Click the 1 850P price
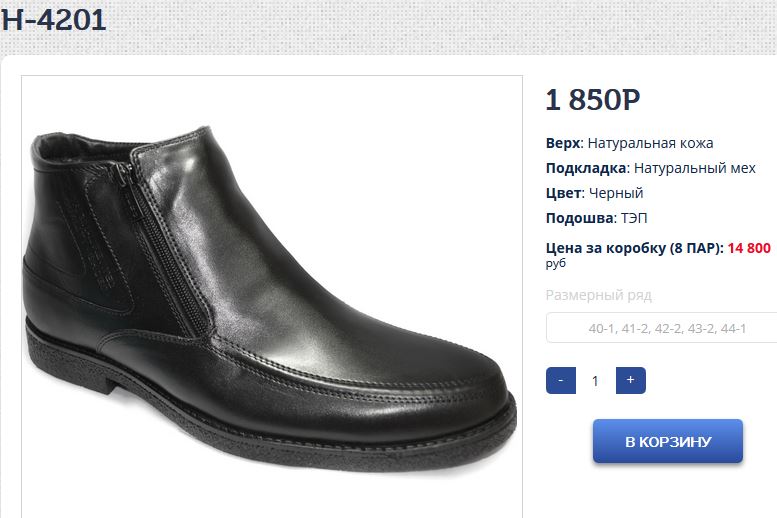This screenshot has height=518, width=777. [592, 100]
